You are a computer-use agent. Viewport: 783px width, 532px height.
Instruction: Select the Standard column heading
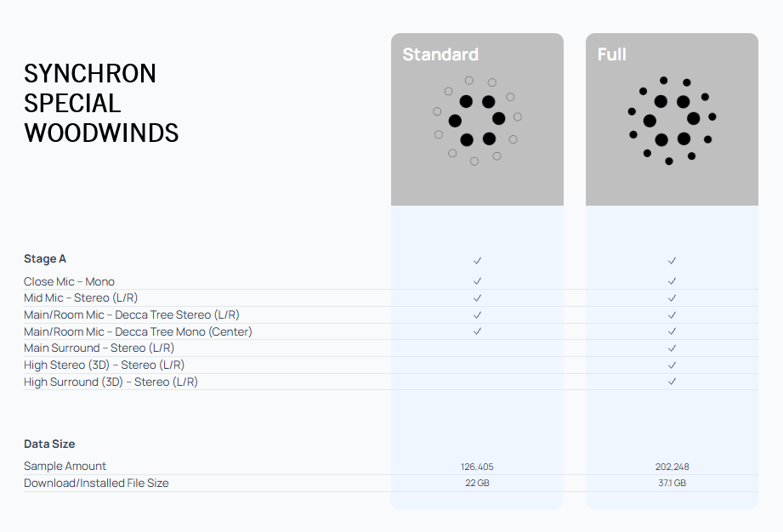[x=440, y=55]
